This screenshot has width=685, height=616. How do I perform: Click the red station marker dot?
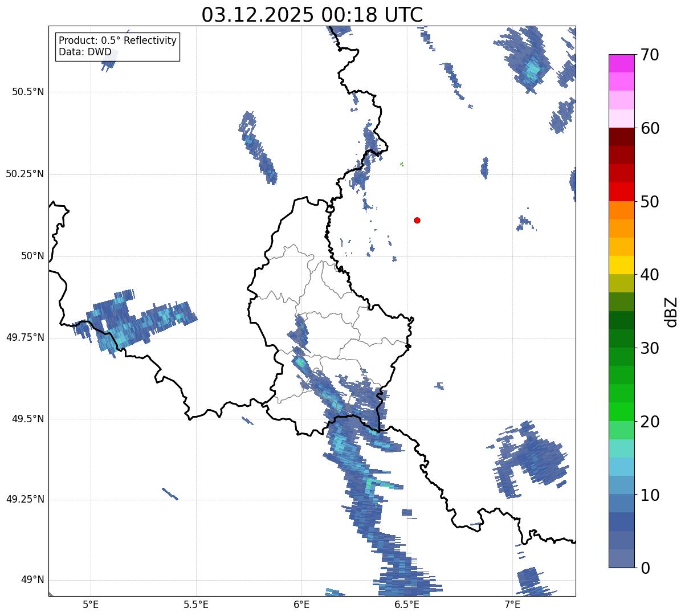tap(417, 220)
